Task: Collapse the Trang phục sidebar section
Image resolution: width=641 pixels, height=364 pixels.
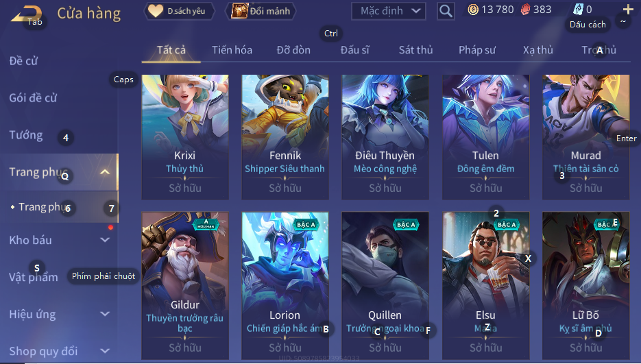Action: pos(105,172)
